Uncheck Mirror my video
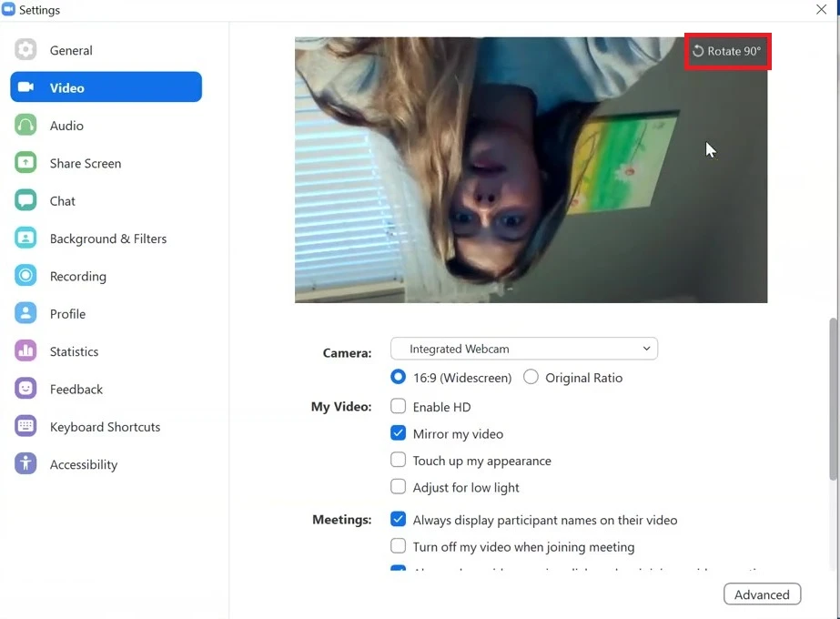Image resolution: width=840 pixels, height=619 pixels. pos(399,433)
